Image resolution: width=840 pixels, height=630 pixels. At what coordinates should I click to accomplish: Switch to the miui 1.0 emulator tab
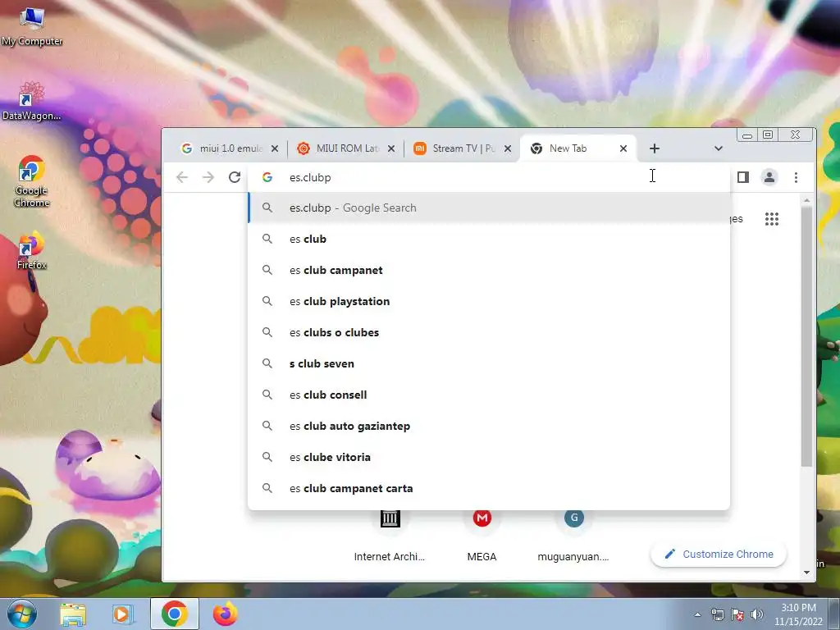[229, 148]
